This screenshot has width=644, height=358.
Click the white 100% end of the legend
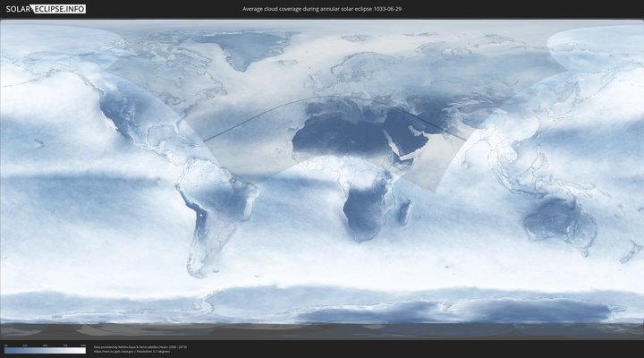pos(83,351)
